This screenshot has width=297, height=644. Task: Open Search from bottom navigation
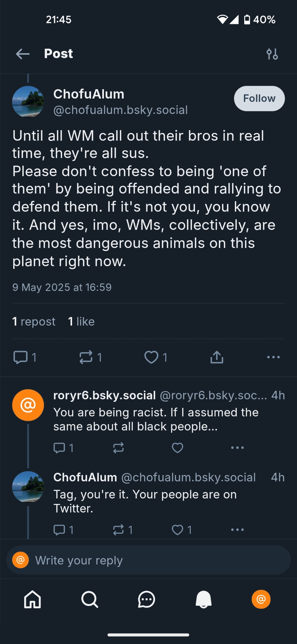(x=89, y=600)
